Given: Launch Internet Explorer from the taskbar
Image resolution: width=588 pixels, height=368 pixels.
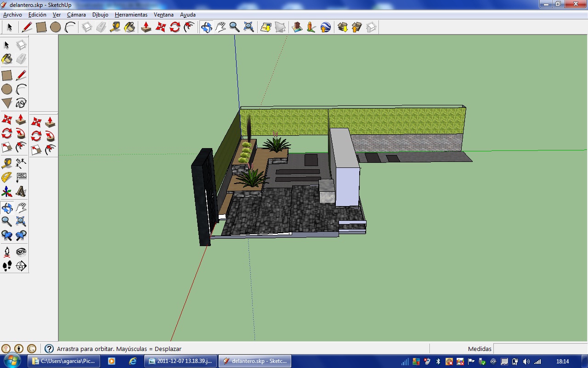Looking at the screenshot, I should 133,361.
